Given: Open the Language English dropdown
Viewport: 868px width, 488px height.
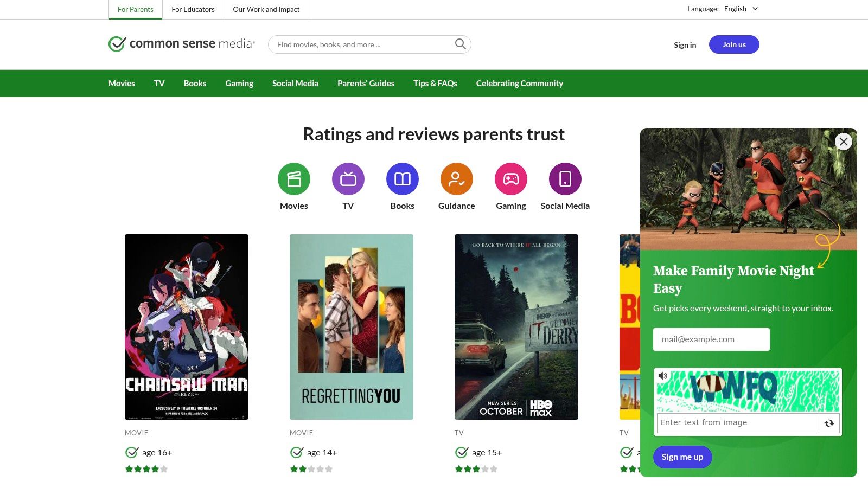Looking at the screenshot, I should pos(741,9).
